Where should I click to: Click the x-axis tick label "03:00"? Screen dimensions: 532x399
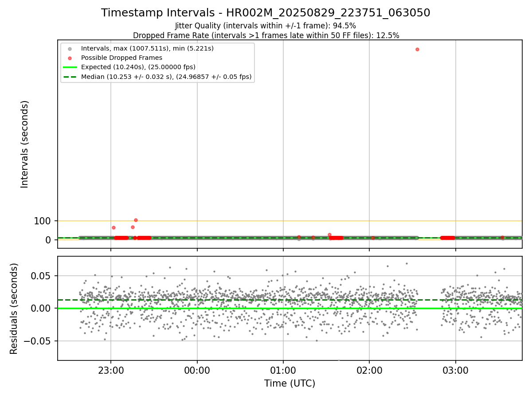[456, 370]
